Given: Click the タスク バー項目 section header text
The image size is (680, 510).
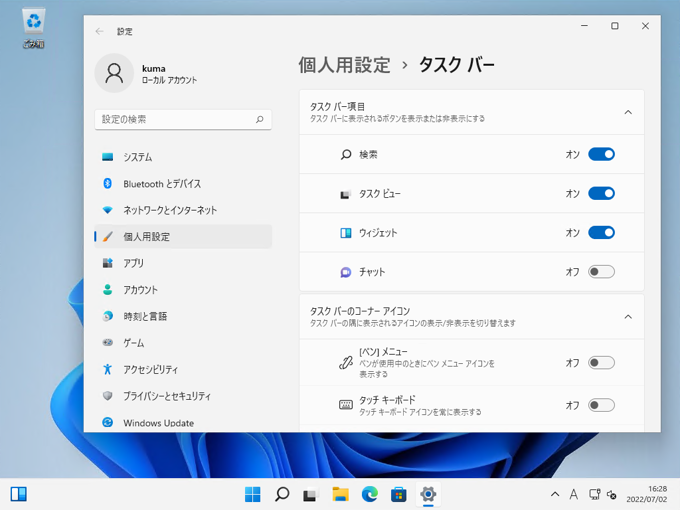Looking at the screenshot, I should point(337,107).
